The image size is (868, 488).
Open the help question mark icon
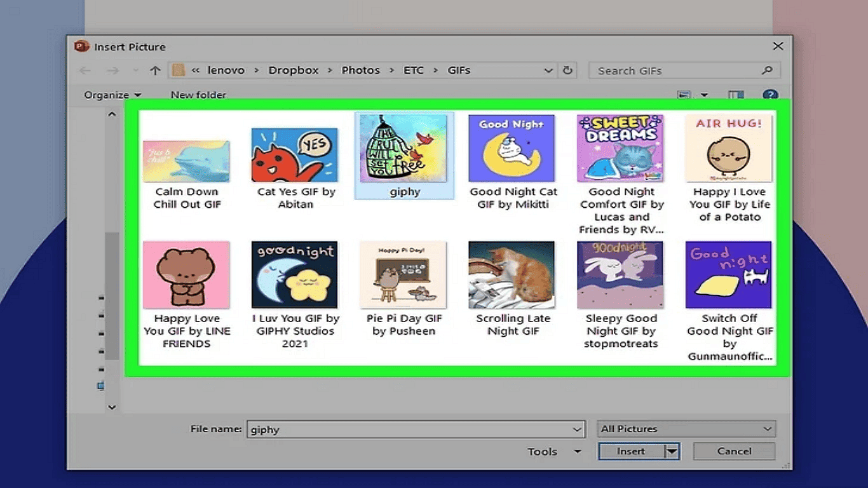770,95
